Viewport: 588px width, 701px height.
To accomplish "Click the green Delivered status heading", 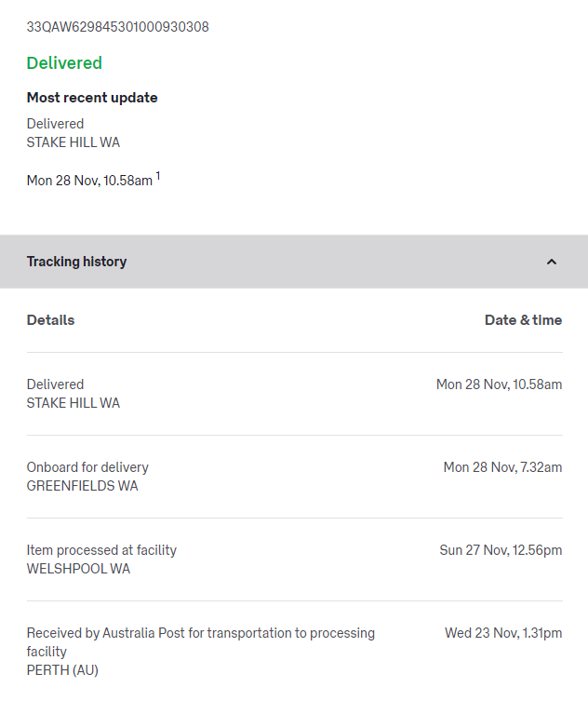I will [x=64, y=63].
